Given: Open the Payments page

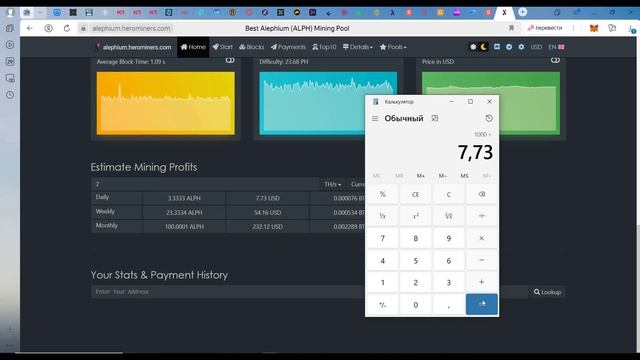Looking at the screenshot, I should click(288, 47).
